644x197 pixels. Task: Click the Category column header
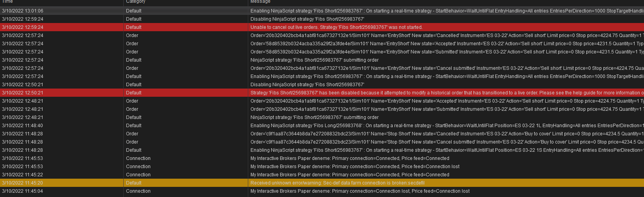(x=135, y=2)
